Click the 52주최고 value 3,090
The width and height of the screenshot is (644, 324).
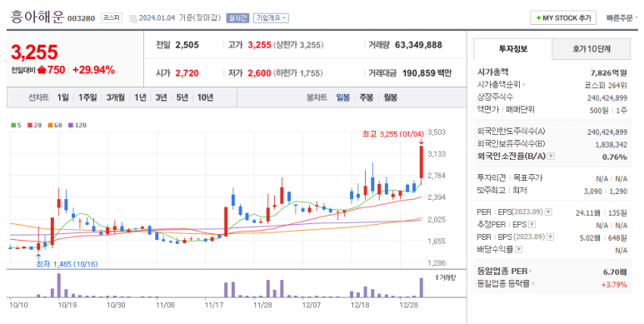coord(592,192)
